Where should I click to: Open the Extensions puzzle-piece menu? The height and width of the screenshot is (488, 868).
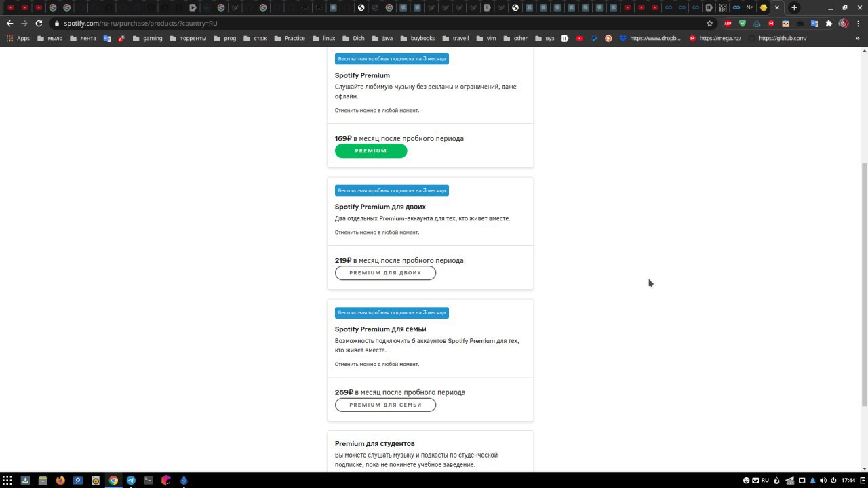coord(829,23)
